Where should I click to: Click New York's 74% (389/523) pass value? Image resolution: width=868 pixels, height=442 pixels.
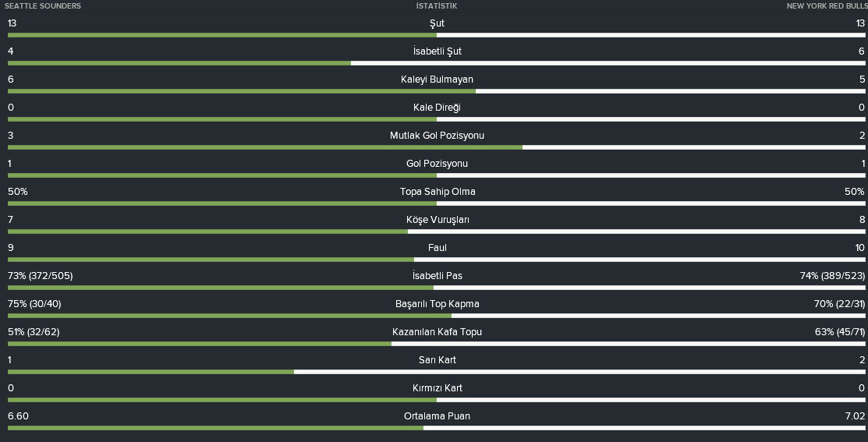[x=832, y=276]
